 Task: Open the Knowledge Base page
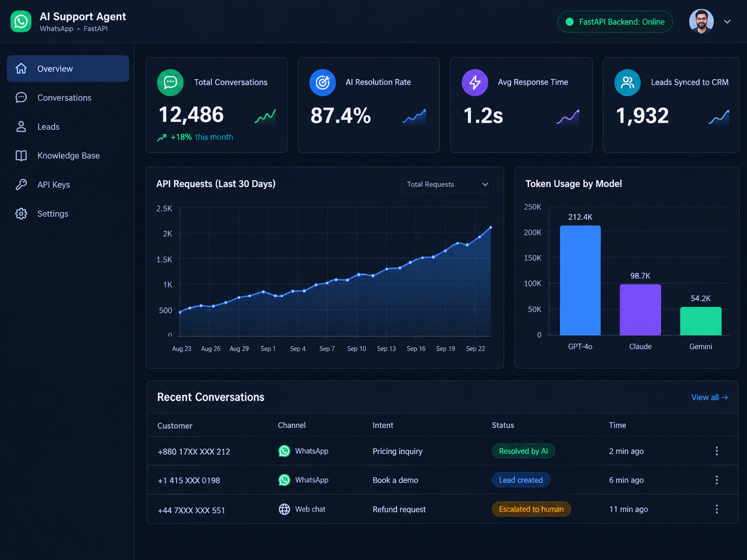pos(68,156)
